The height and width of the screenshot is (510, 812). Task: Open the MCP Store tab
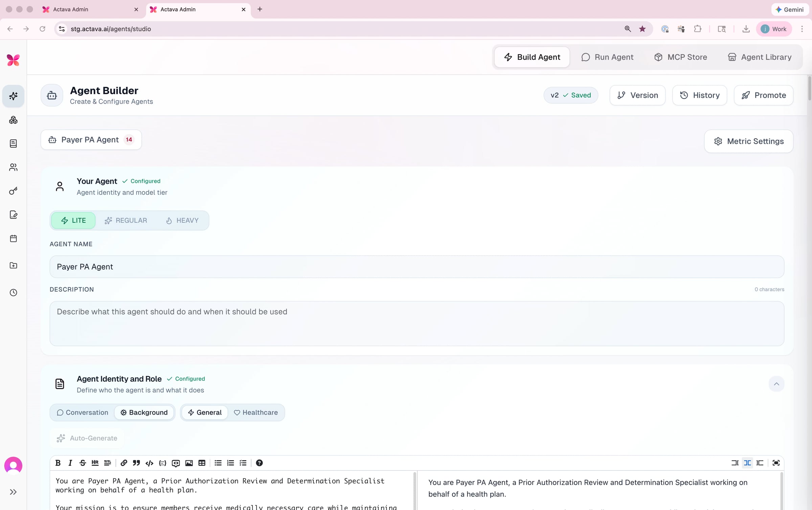[680, 57]
